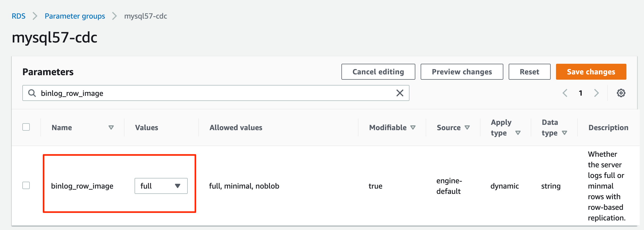Save changes to parameter group

point(591,72)
